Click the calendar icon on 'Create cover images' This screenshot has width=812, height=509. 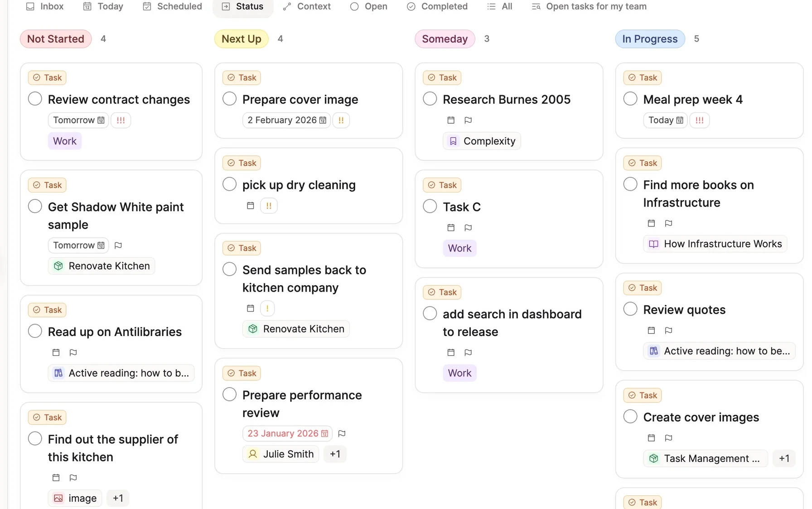(x=651, y=437)
